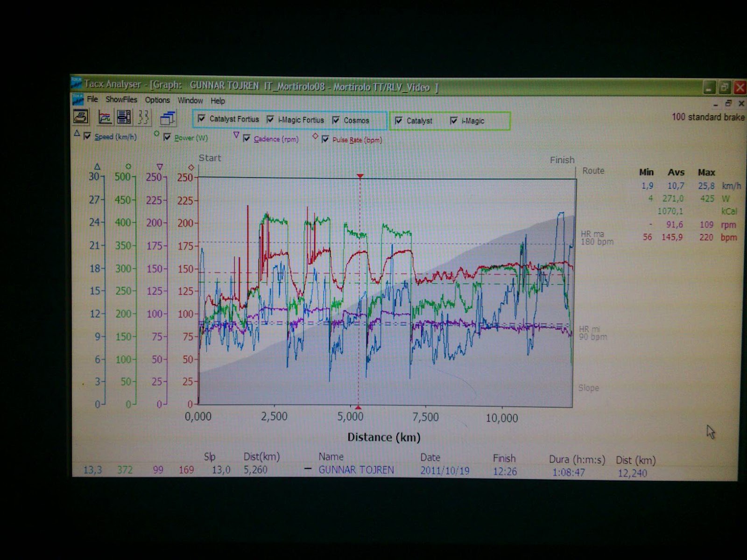Click the purple triangle Cadence legend marker
747x560 pixels.
pos(236,135)
